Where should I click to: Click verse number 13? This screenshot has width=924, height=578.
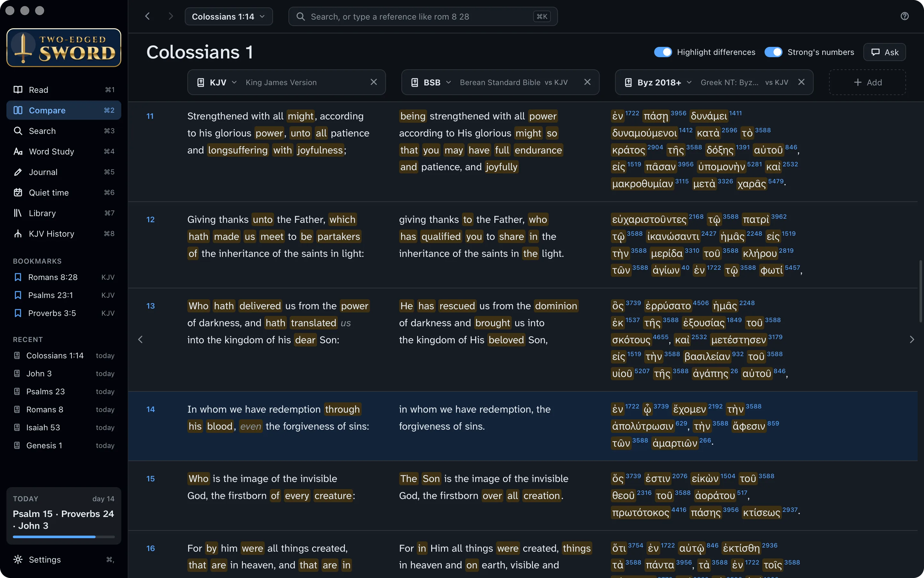[x=150, y=306]
